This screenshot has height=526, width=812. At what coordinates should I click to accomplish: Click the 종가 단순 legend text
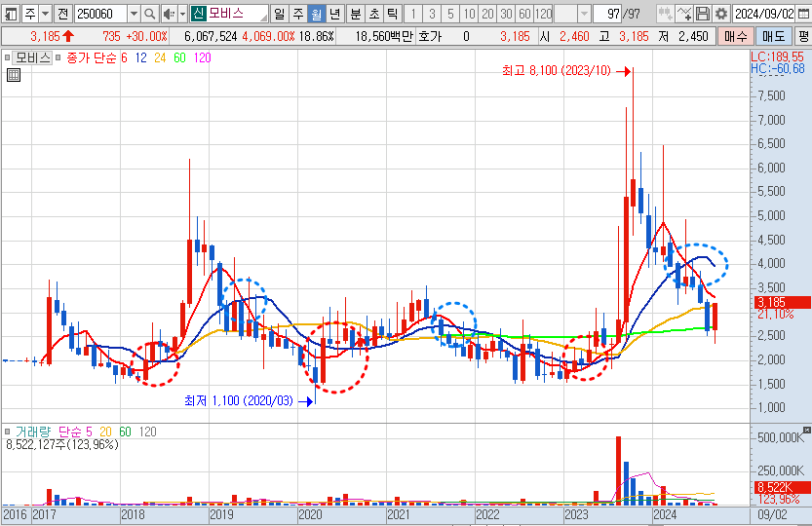92,57
